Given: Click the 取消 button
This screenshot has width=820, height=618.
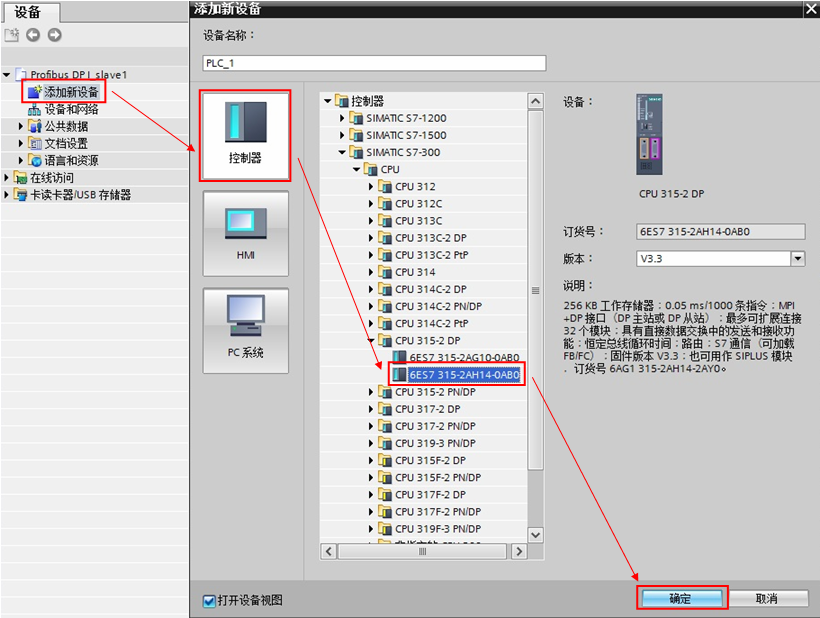Looking at the screenshot, I should coord(767,598).
